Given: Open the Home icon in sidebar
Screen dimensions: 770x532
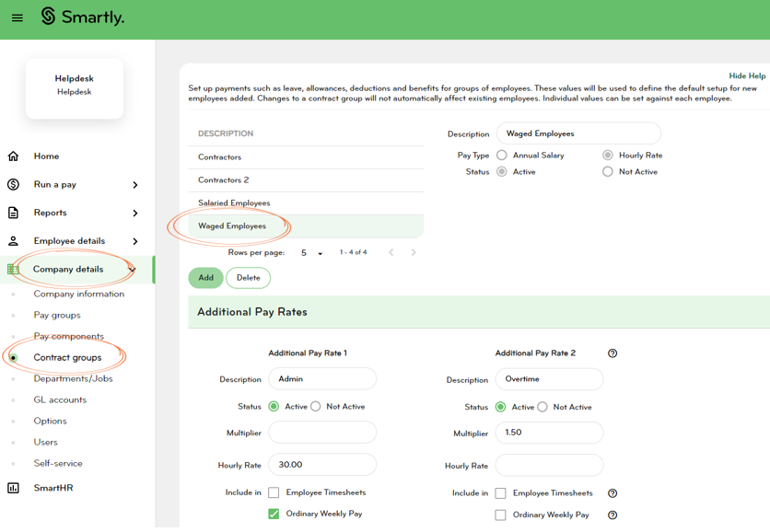Looking at the screenshot, I should (x=11, y=156).
